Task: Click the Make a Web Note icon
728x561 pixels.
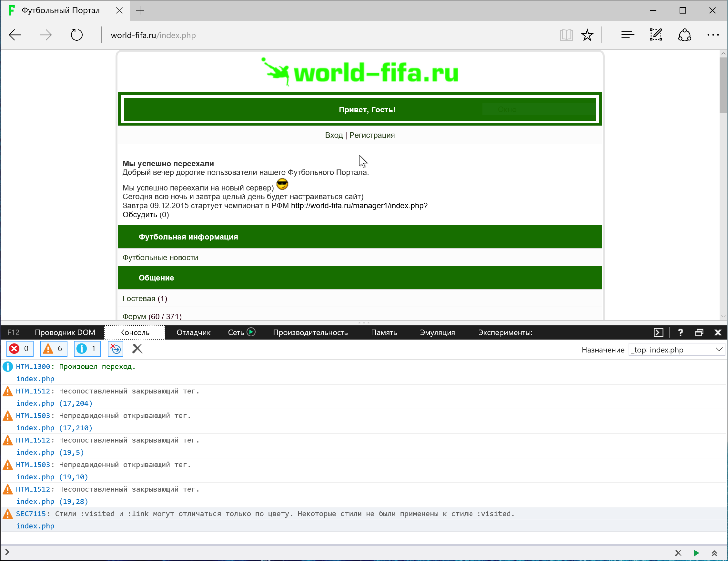Action: click(656, 35)
